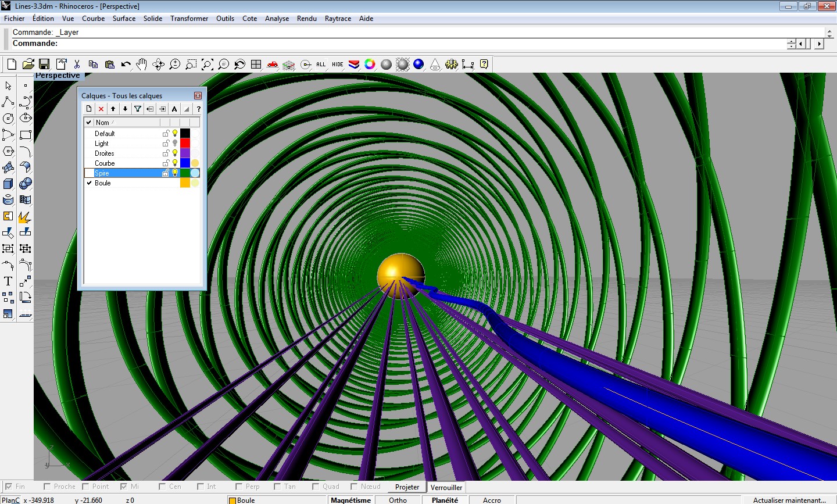Open the Surface menu
Viewport: 837px width, 504px height.
[x=124, y=19]
